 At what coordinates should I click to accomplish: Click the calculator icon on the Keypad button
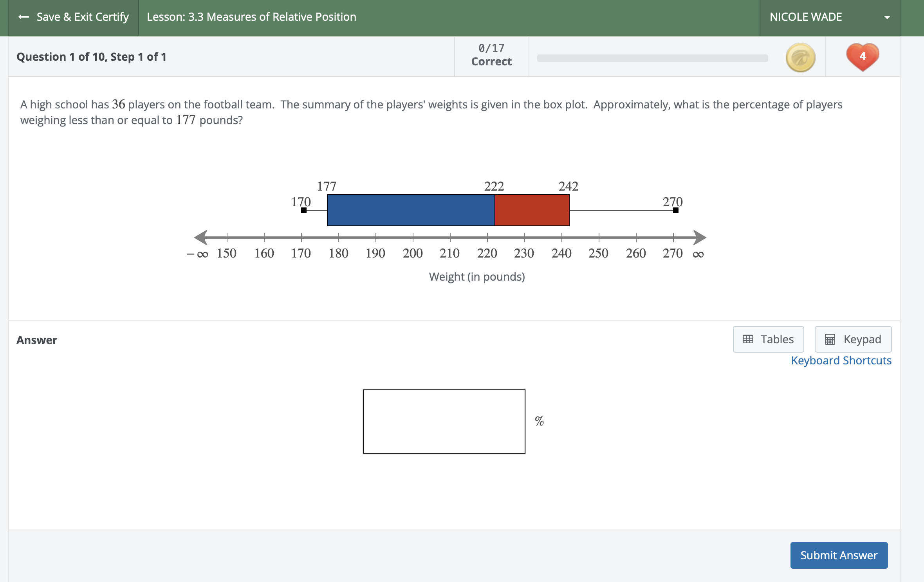830,339
